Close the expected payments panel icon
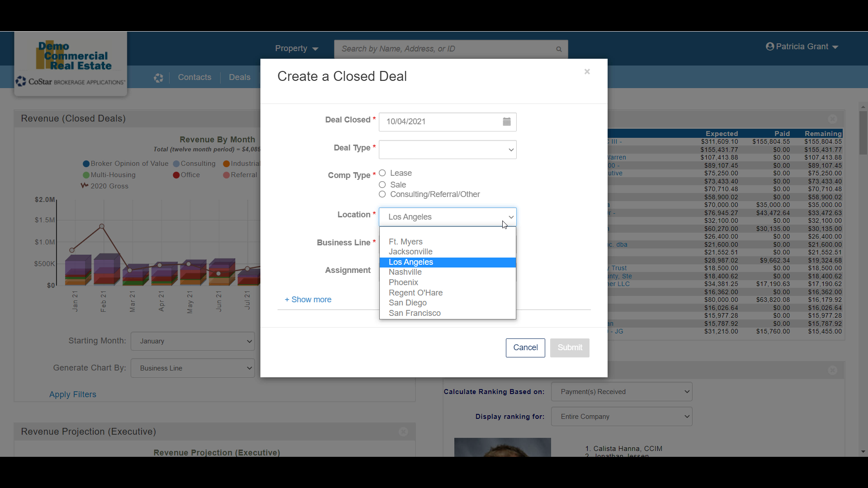Screen dimensions: 868x488 (x=832, y=119)
